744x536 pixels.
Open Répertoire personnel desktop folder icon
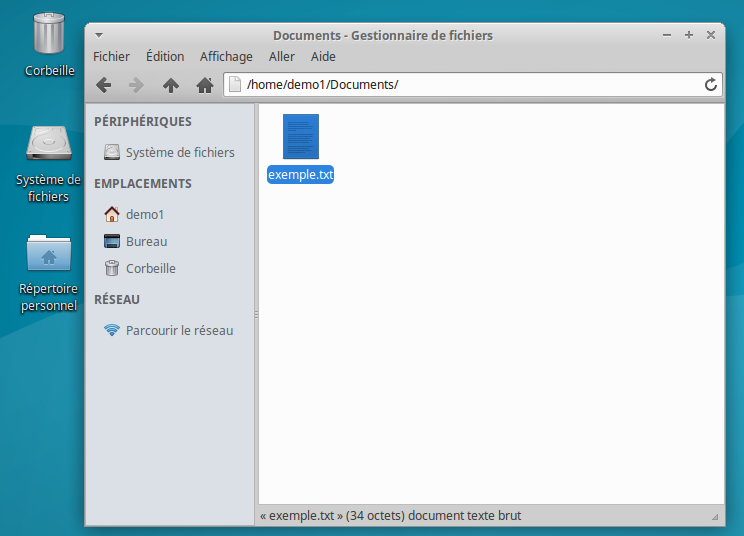click(49, 254)
